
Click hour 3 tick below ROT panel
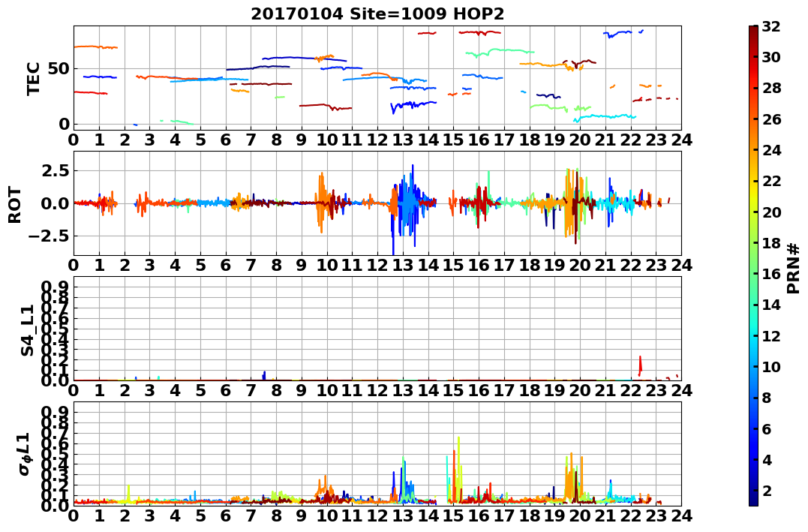149,265
